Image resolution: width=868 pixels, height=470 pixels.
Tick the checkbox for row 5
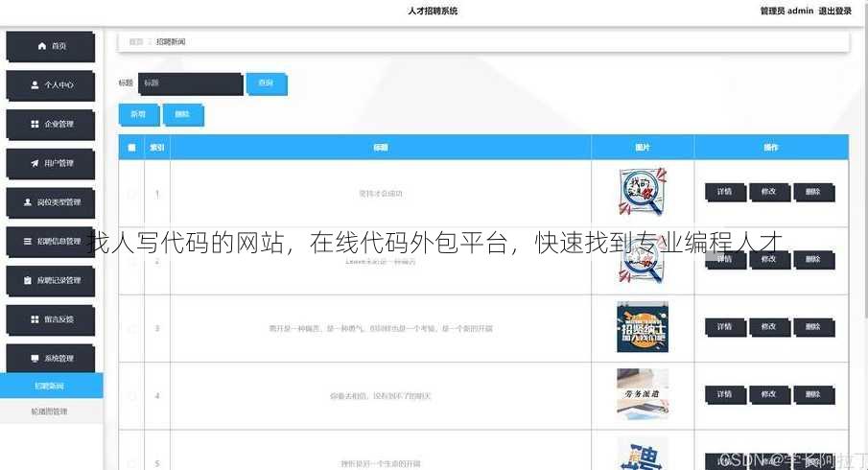131,463
